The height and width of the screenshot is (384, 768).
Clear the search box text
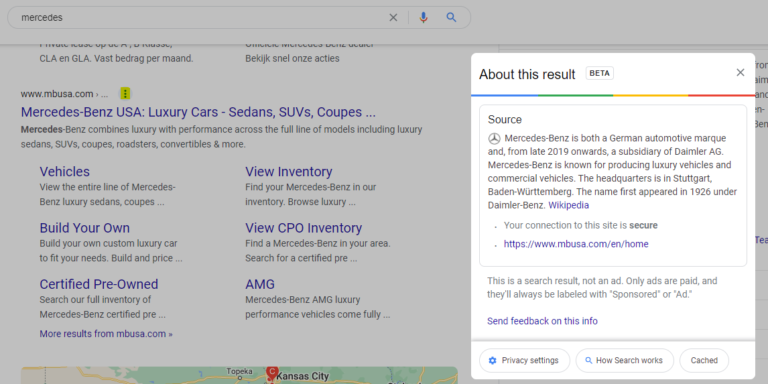point(393,18)
